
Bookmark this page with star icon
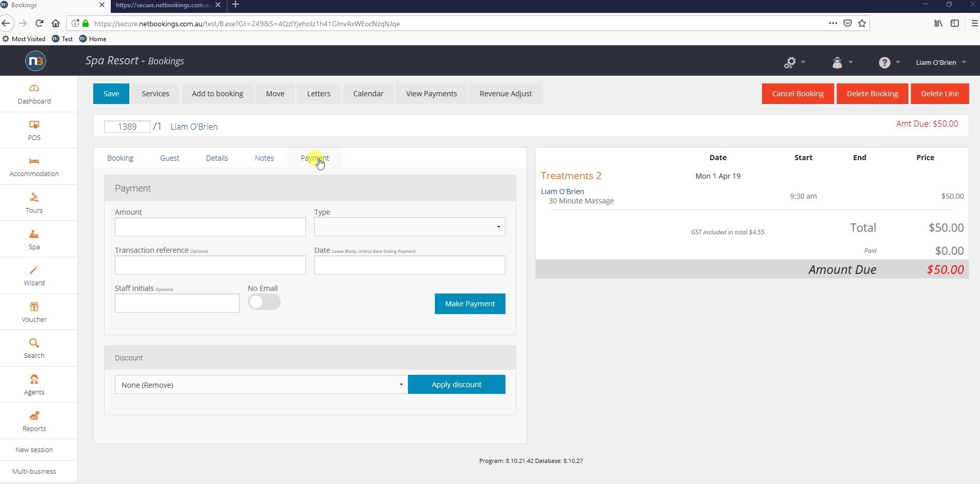(862, 23)
